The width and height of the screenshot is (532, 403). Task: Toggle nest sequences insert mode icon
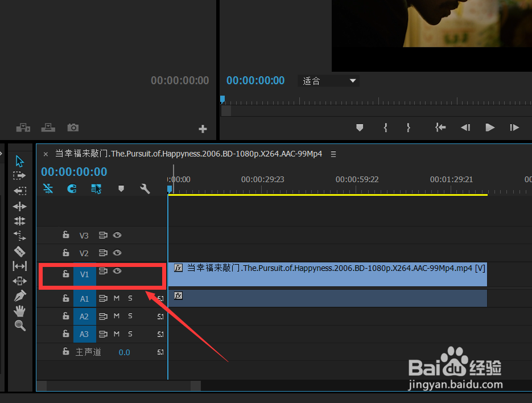(x=48, y=188)
